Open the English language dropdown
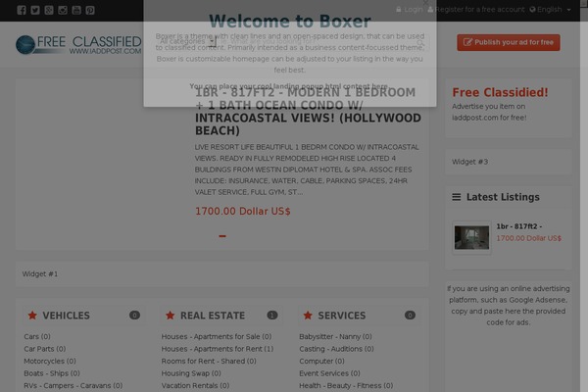The width and height of the screenshot is (588, 392). (x=551, y=10)
